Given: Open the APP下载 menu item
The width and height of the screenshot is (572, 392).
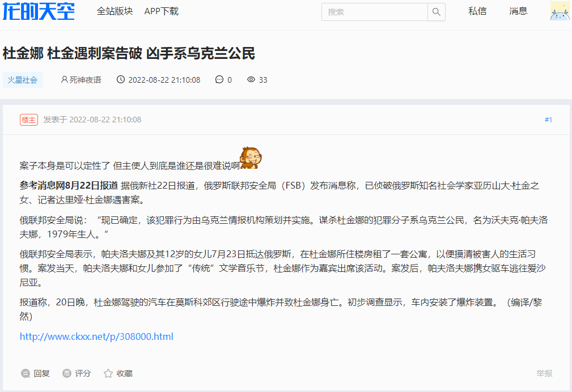Looking at the screenshot, I should click(x=161, y=11).
